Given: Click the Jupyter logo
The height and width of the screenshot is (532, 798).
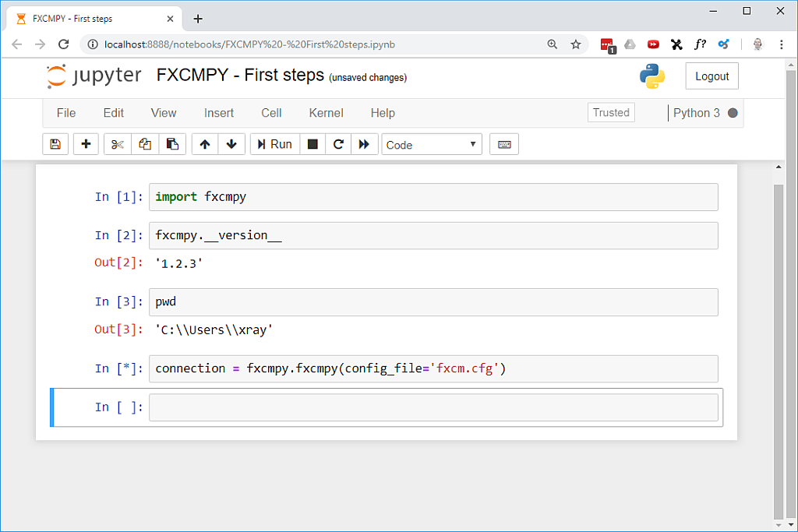Looking at the screenshot, I should coord(94,76).
